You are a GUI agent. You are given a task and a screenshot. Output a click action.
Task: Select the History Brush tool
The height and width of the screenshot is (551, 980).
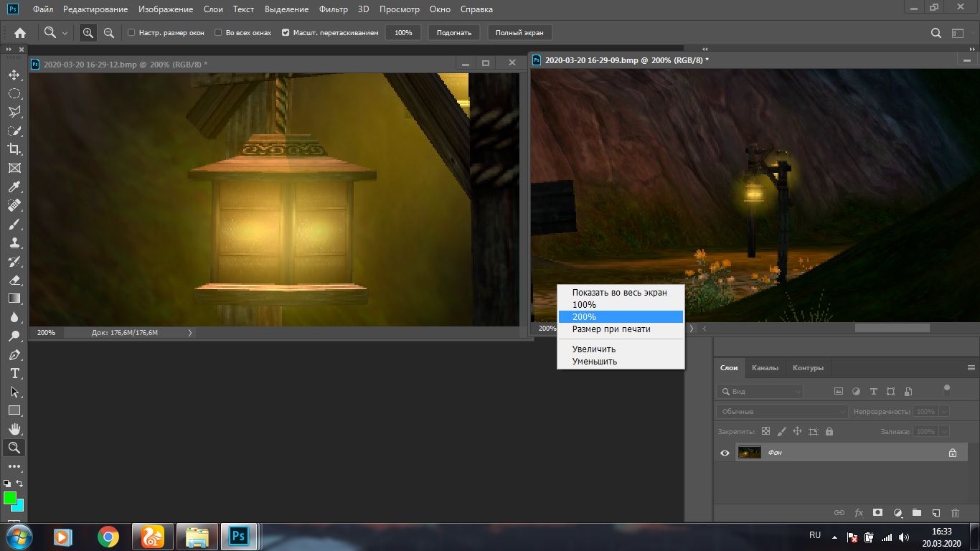14,261
